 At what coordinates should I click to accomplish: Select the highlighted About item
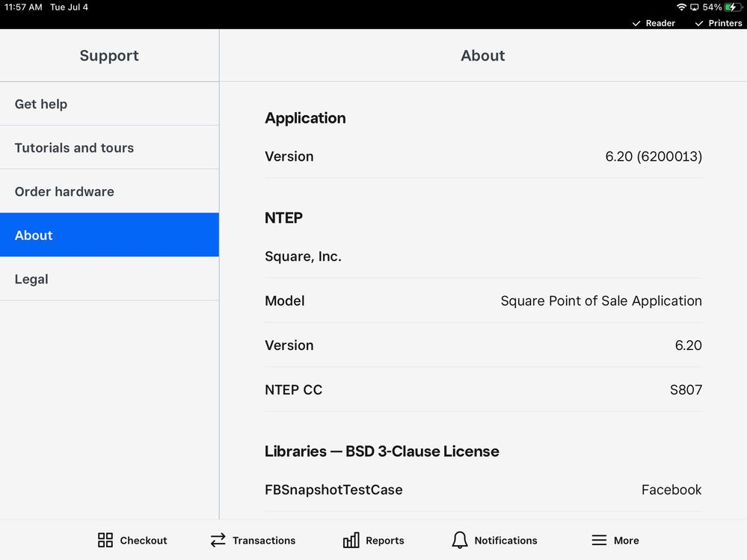click(x=109, y=235)
